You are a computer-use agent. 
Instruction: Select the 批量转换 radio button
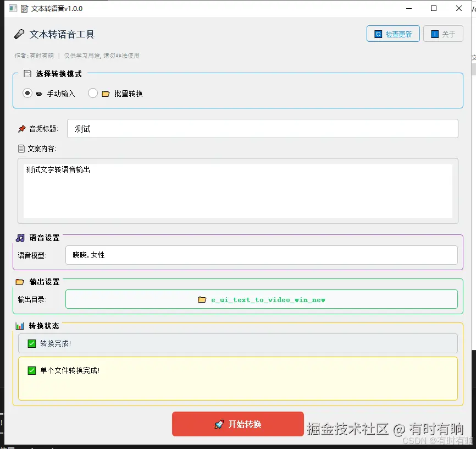click(x=92, y=93)
